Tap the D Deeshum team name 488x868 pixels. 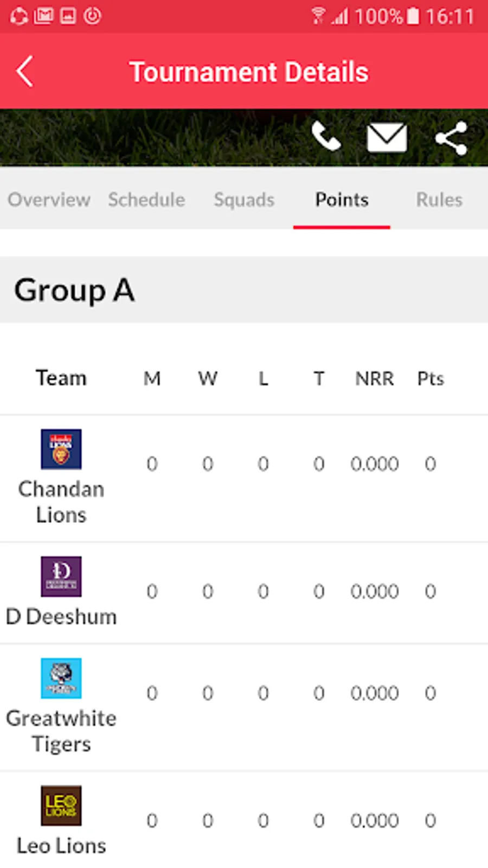[61, 617]
